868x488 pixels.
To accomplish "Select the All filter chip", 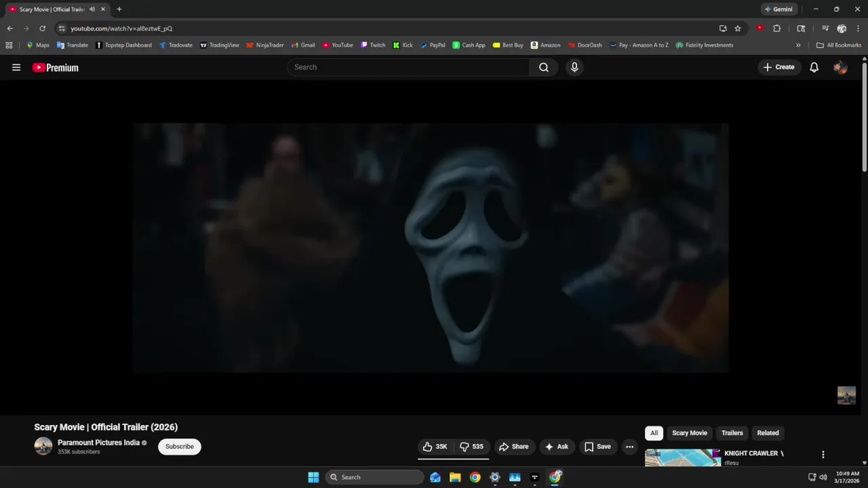I will [x=654, y=433].
